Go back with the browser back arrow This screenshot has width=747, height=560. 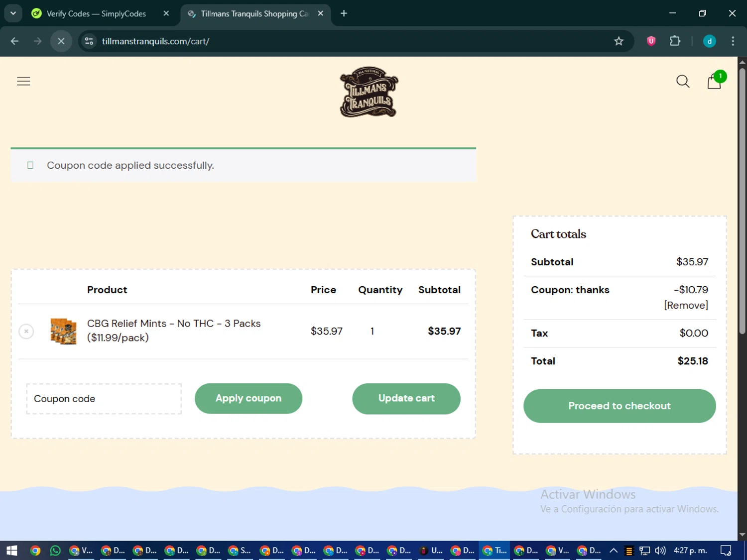[14, 41]
